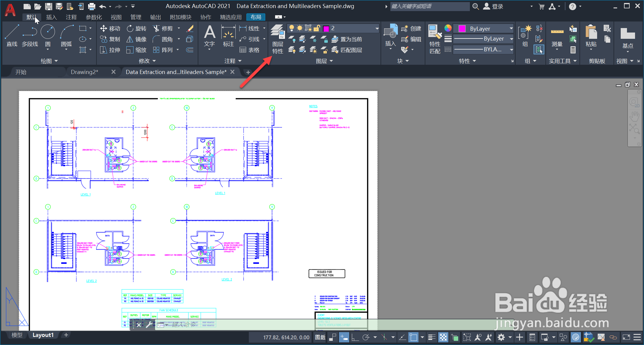This screenshot has width=644, height=345.
Task: Toggle ortho mode in status bar
Action: pyautogui.click(x=355, y=337)
